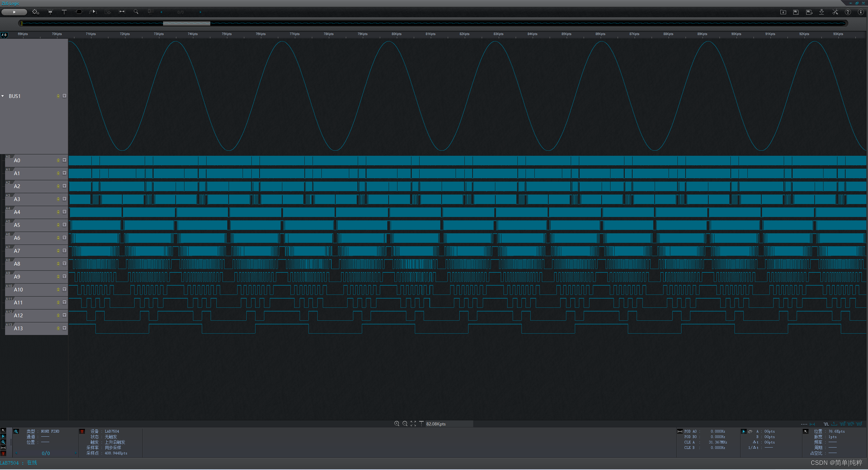Image resolution: width=868 pixels, height=470 pixels.
Task: Go to next search result arrow in toolbar
Action: pos(200,12)
